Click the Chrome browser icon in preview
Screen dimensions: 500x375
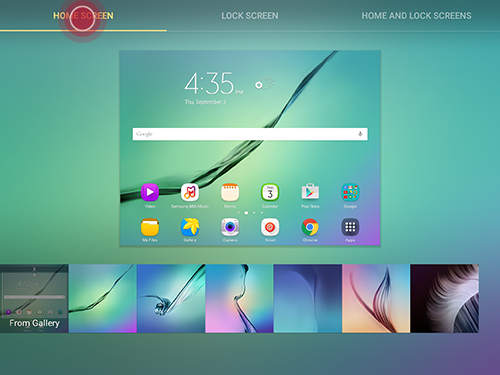pyautogui.click(x=310, y=227)
